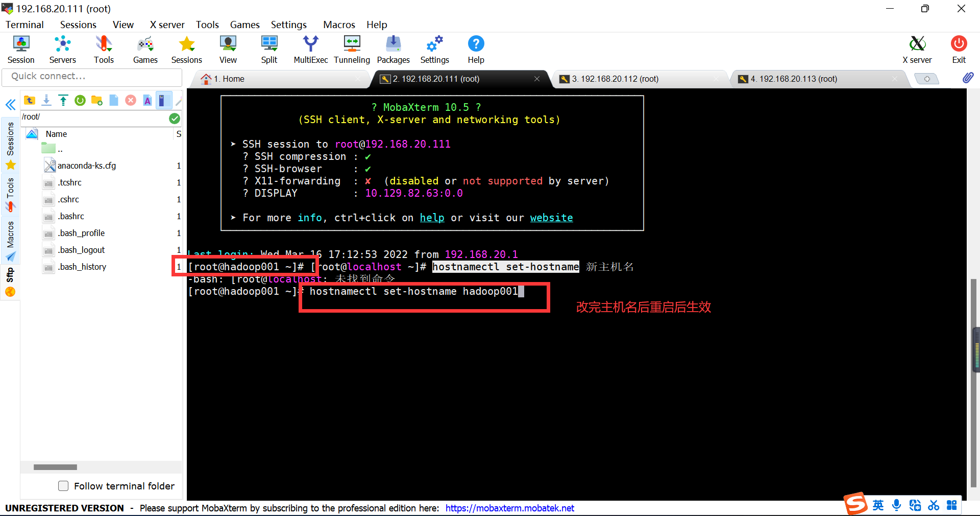Viewport: 980px width, 516px height.
Task: Open the Tools menu
Action: [x=207, y=25]
